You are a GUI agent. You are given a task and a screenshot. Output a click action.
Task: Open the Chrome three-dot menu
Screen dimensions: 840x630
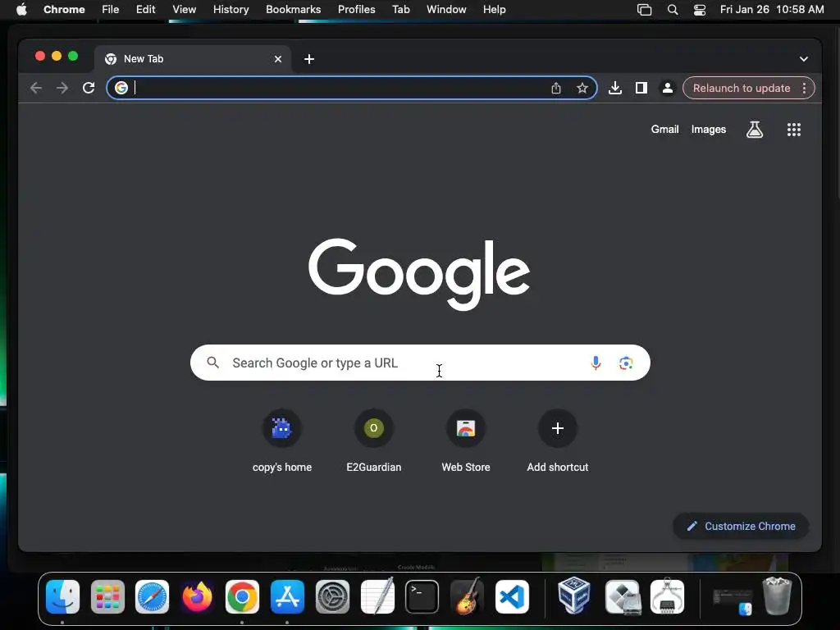[804, 88]
